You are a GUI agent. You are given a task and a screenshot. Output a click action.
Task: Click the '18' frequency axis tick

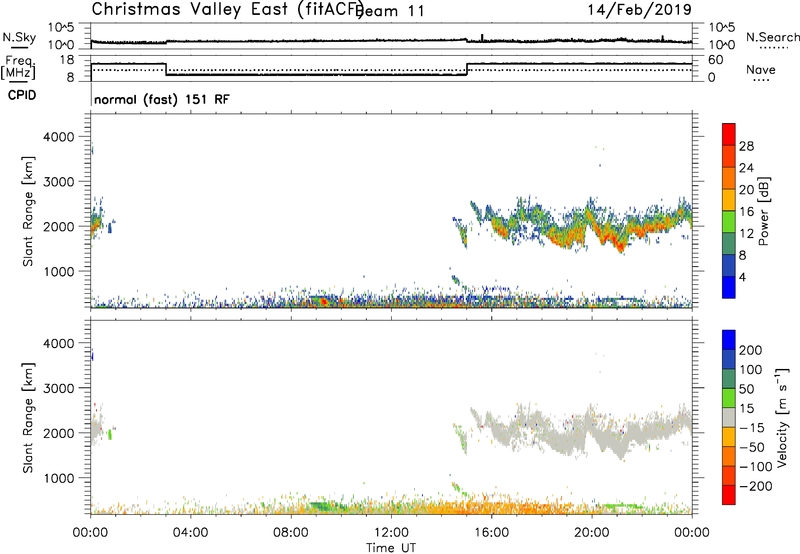click(x=67, y=60)
